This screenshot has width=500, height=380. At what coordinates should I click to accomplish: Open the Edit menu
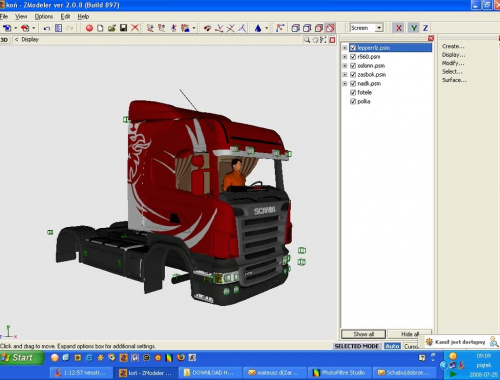(x=65, y=16)
